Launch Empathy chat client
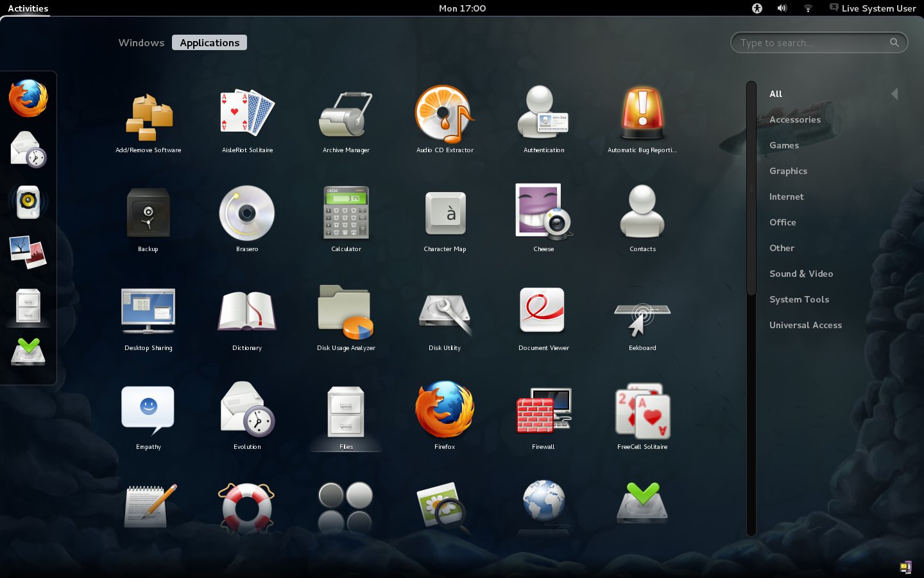 [x=148, y=411]
